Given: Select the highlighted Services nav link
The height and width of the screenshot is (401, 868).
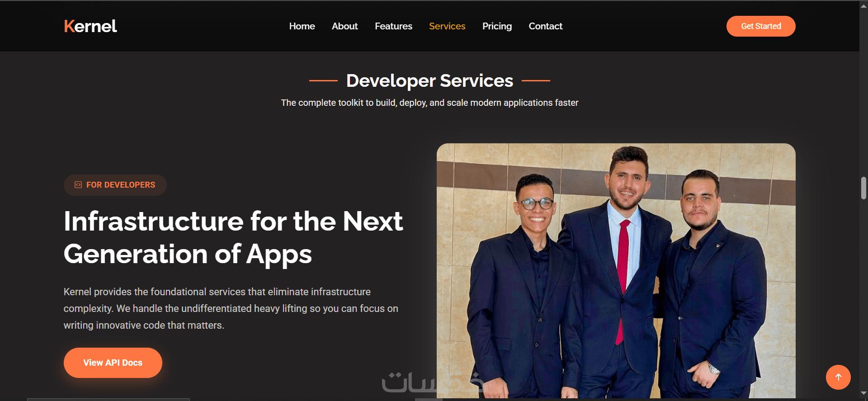Looking at the screenshot, I should click(447, 26).
